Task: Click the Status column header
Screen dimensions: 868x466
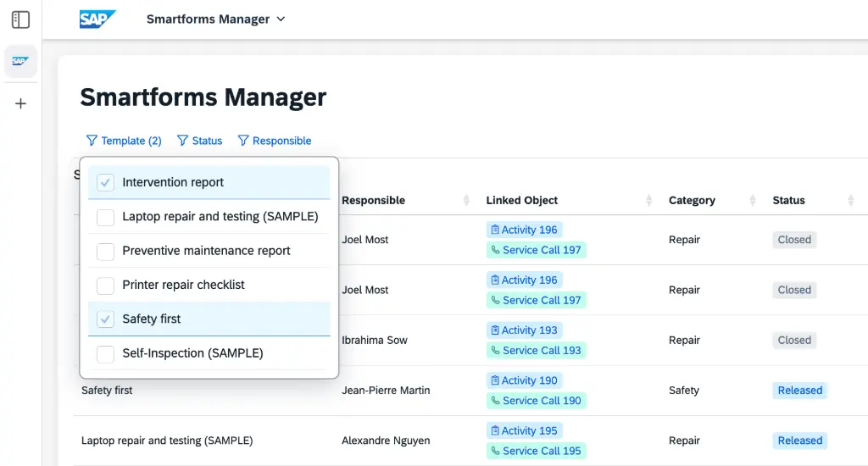Action: click(x=789, y=200)
